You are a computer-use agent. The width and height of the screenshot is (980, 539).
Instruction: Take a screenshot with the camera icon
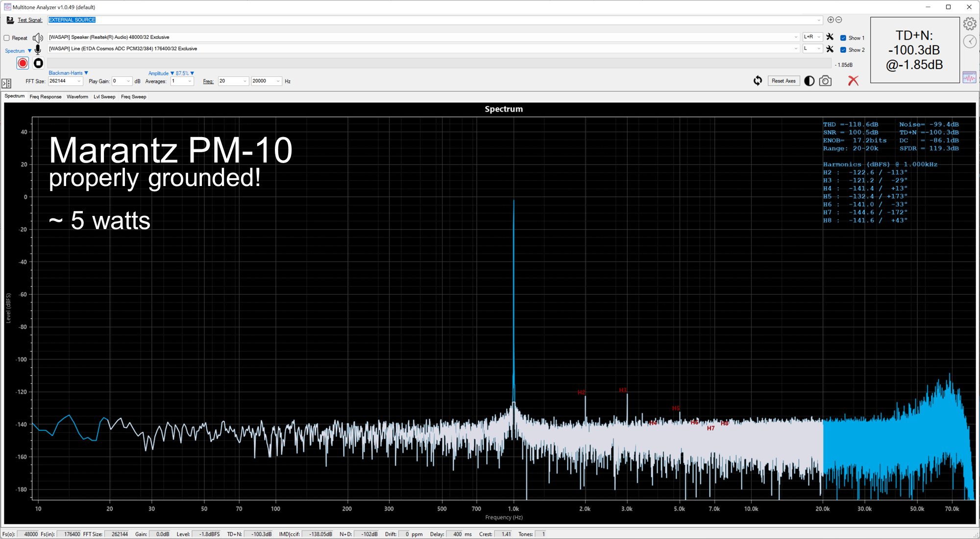825,81
